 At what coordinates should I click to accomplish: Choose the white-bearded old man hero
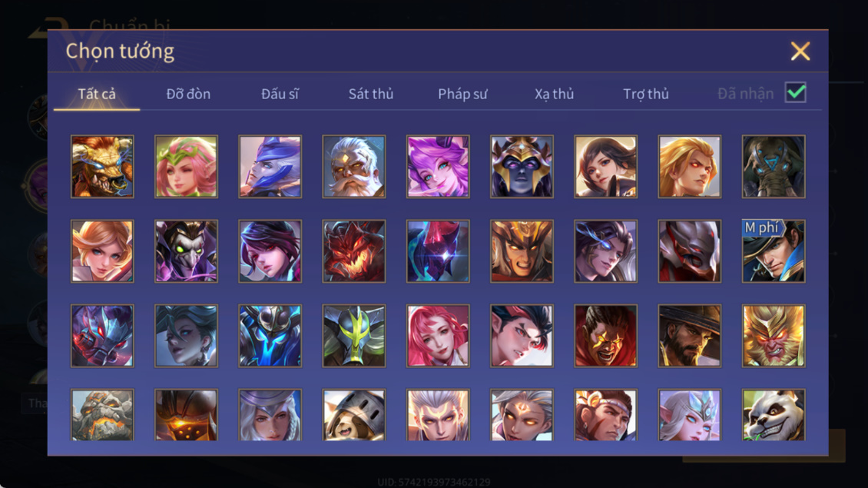click(354, 167)
